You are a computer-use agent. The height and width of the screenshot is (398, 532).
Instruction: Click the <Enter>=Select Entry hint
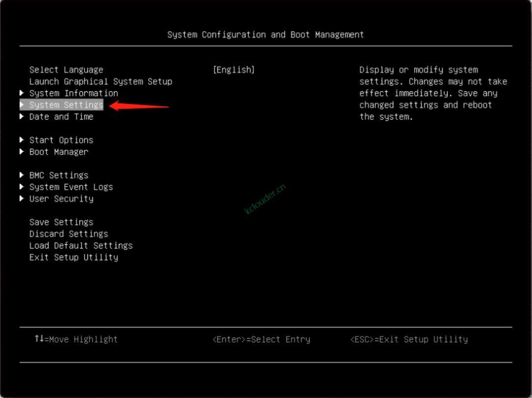click(x=261, y=339)
